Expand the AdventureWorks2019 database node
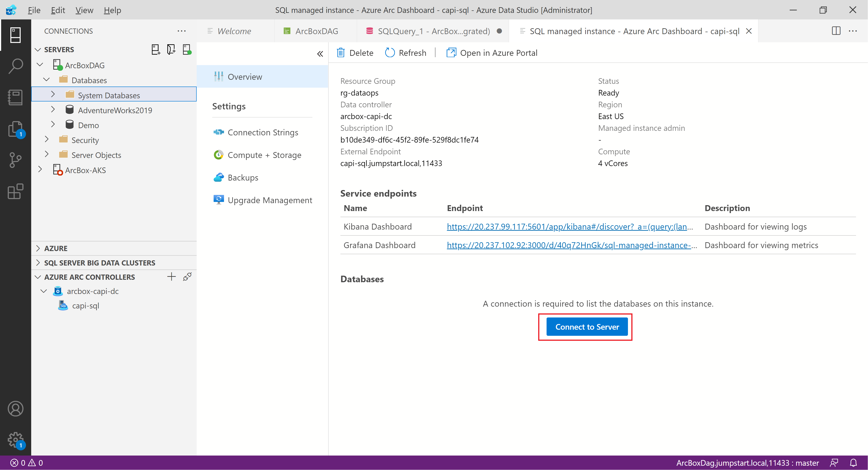Viewport: 868px width, 470px height. coord(53,110)
